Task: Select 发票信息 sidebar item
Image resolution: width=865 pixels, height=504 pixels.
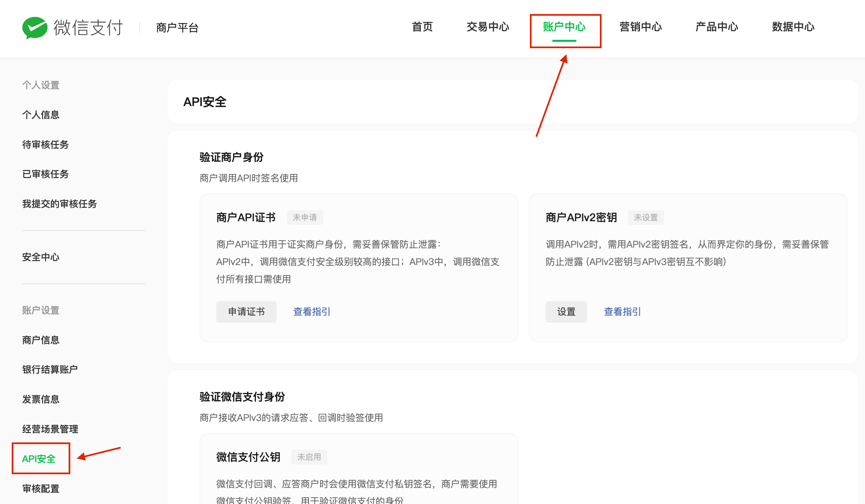Action: pos(41,399)
